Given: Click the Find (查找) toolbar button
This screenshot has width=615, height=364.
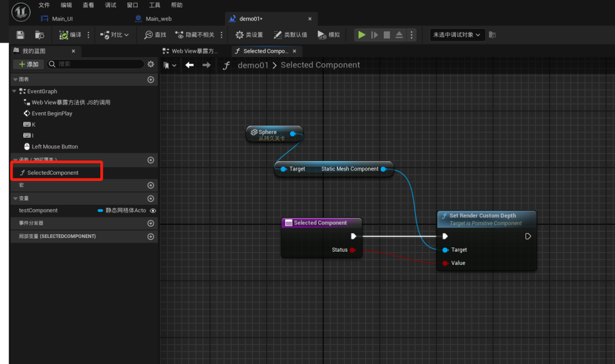Looking at the screenshot, I should 156,35.
